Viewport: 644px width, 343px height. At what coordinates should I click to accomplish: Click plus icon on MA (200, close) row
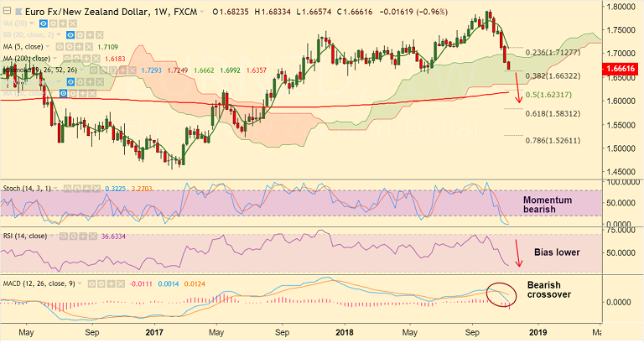[86, 59]
